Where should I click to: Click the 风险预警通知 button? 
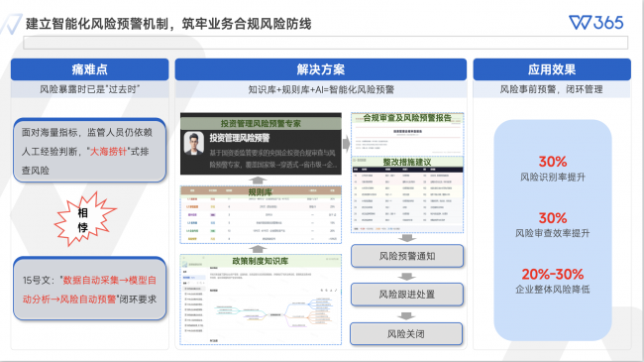407,256
